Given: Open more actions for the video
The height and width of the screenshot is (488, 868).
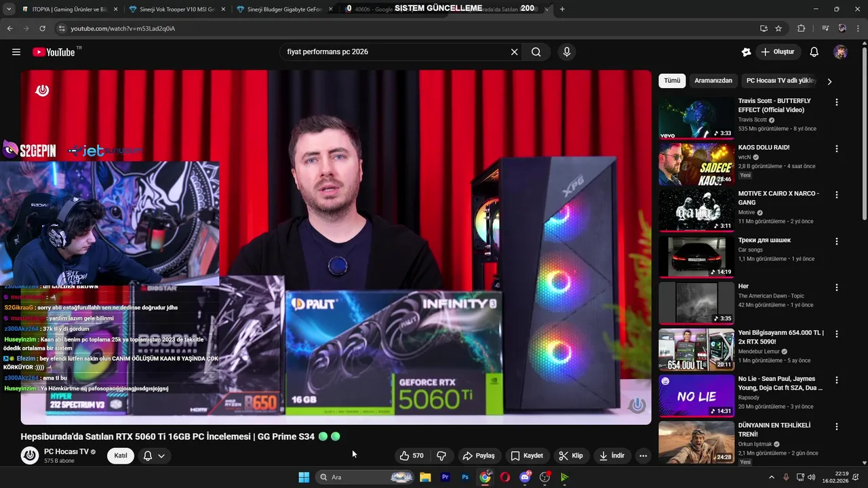Looking at the screenshot, I should coord(643,455).
